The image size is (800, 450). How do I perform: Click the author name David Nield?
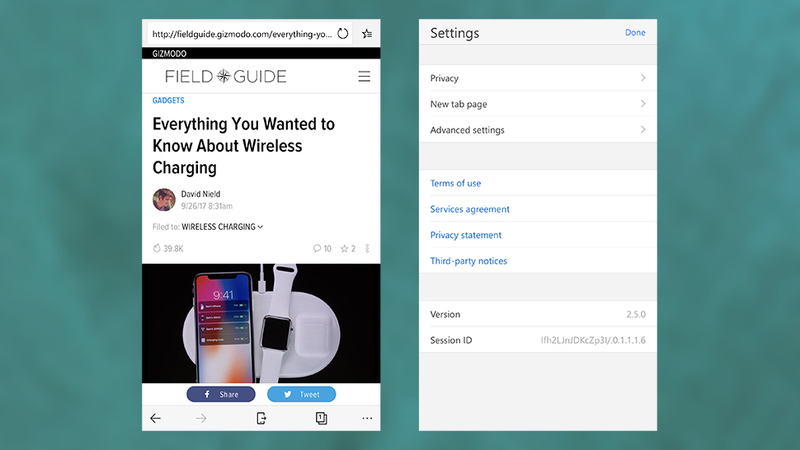click(201, 194)
